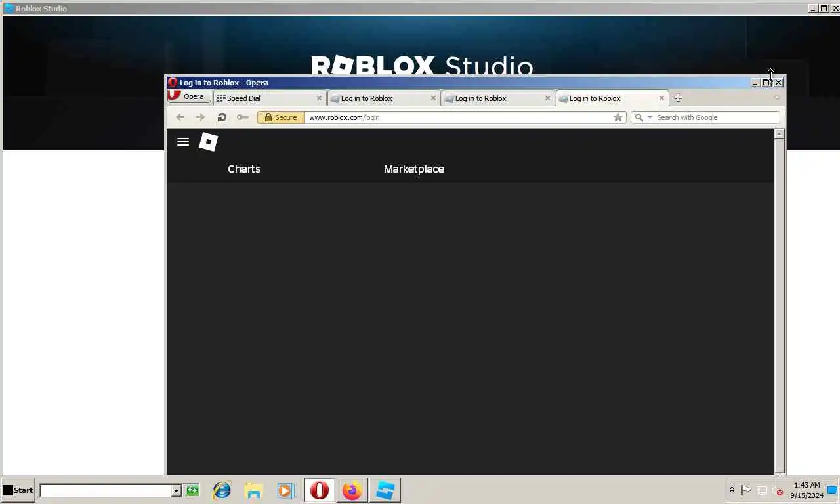Open the Action Center flag icon
This screenshot has width=840, height=504.
tap(746, 490)
